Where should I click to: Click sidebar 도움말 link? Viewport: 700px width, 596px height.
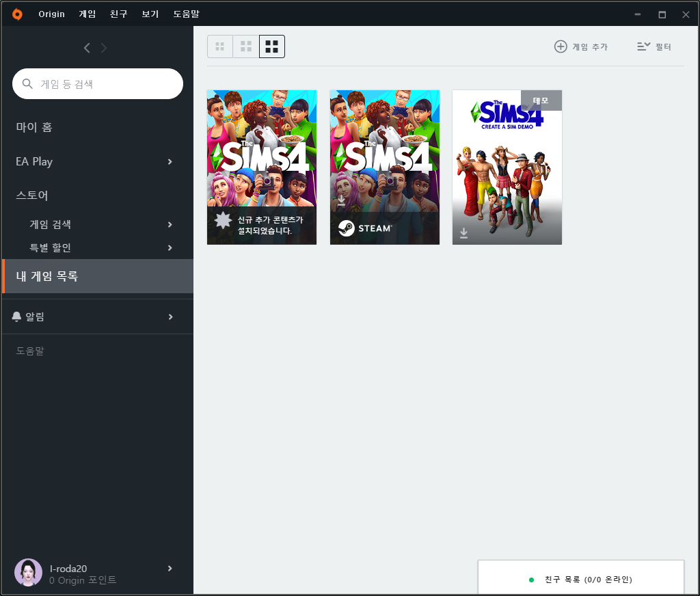point(30,351)
